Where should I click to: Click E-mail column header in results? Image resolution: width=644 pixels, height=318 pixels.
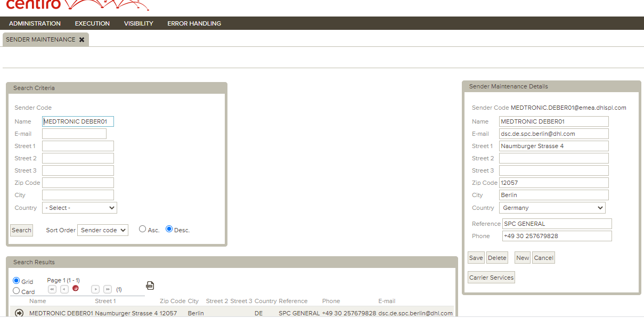point(387,301)
